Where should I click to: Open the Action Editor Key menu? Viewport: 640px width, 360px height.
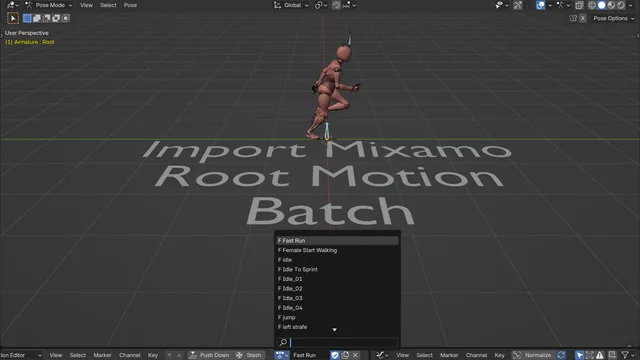coord(153,355)
